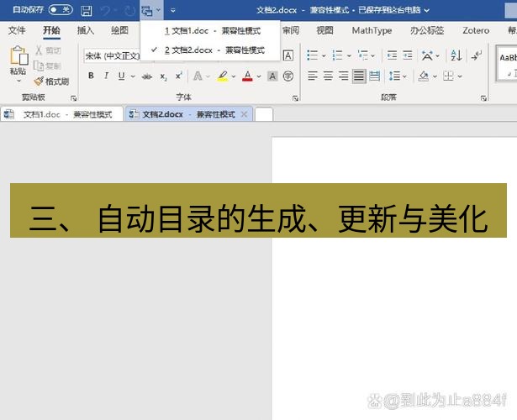
Task: Toggle Strikethrough formatting
Action: tap(147, 76)
